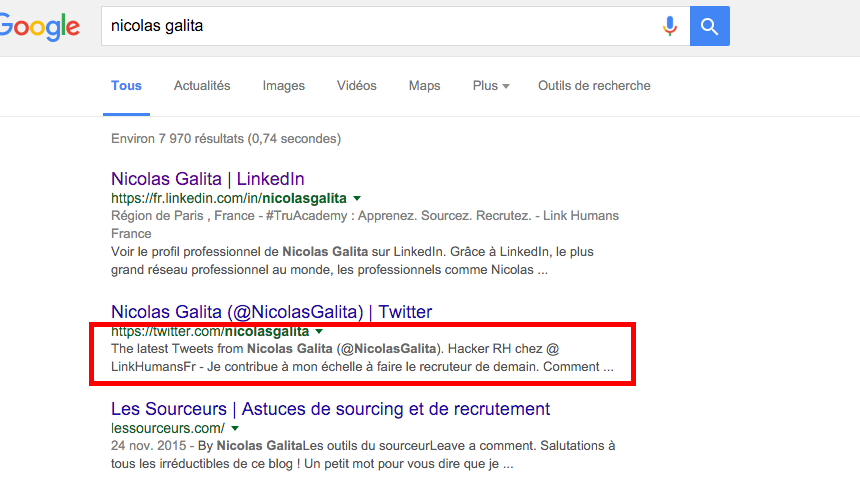Open Outils de recherche options
Screen dimensions: 860x494
tap(594, 86)
